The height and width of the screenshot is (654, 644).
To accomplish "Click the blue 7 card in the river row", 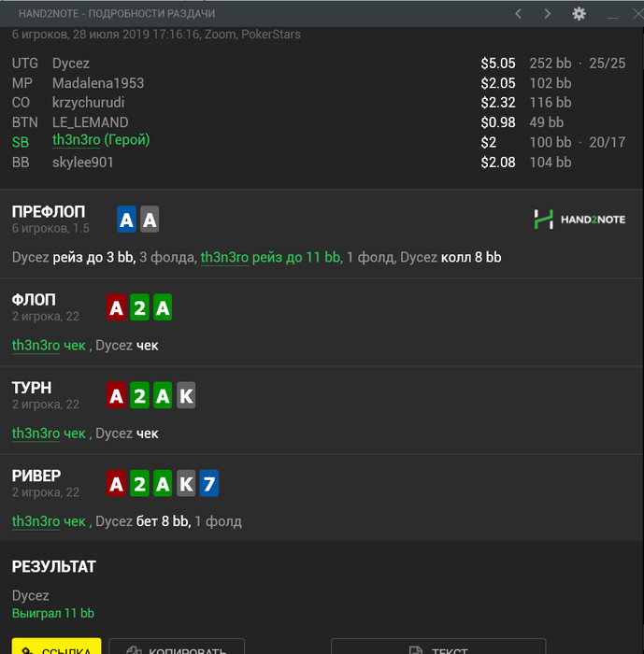I will 209,484.
